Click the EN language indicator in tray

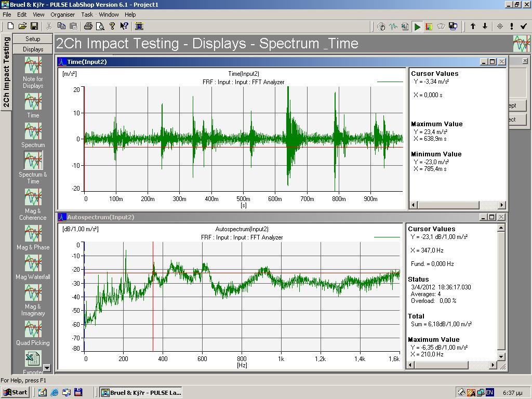click(489, 392)
